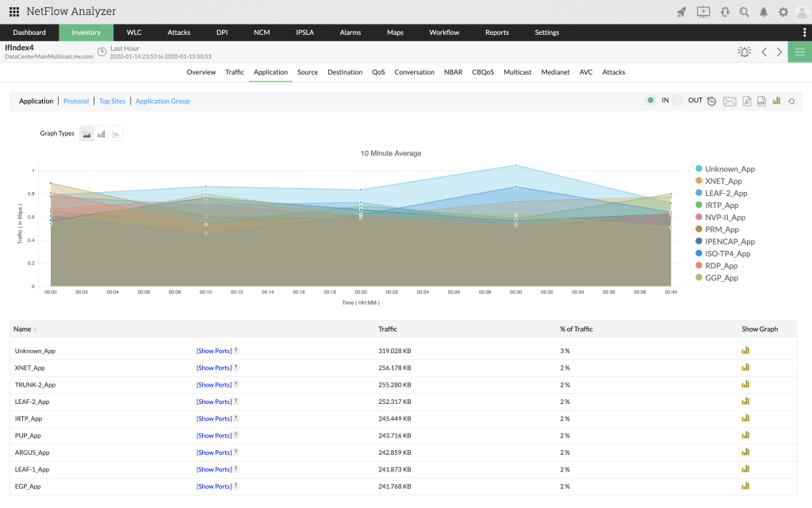Select the IN traffic radio button

pyautogui.click(x=652, y=101)
